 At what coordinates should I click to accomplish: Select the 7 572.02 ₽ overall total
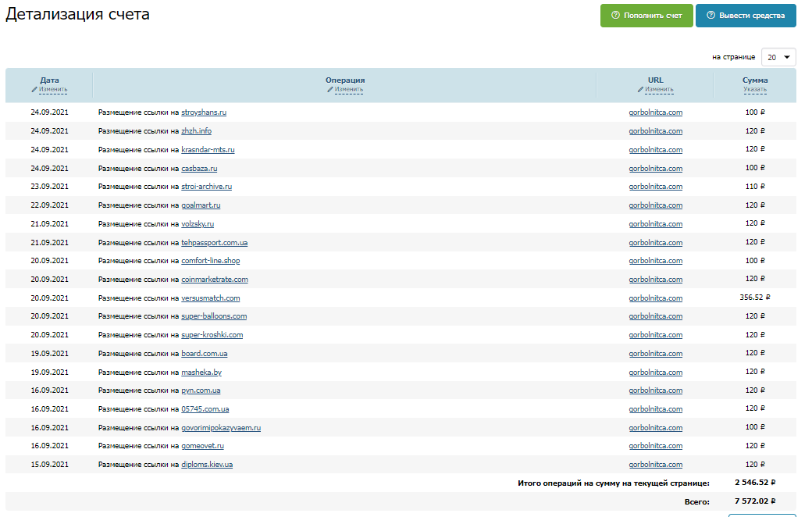(755, 501)
